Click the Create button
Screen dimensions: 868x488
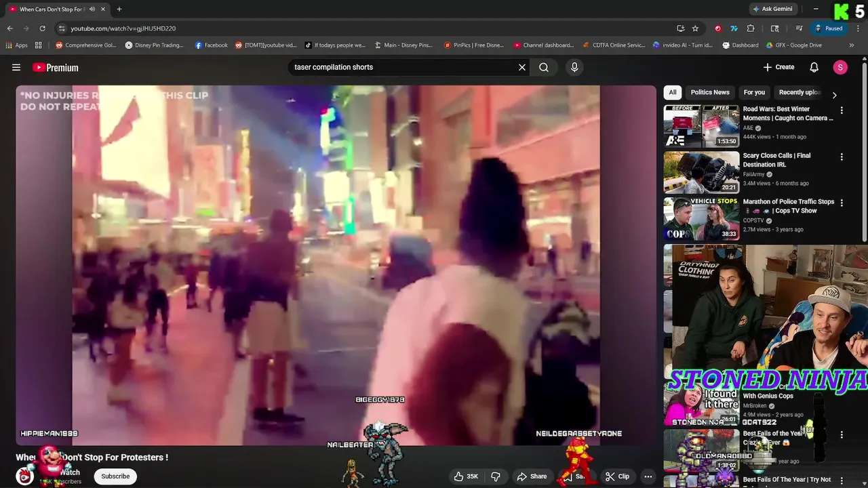778,67
